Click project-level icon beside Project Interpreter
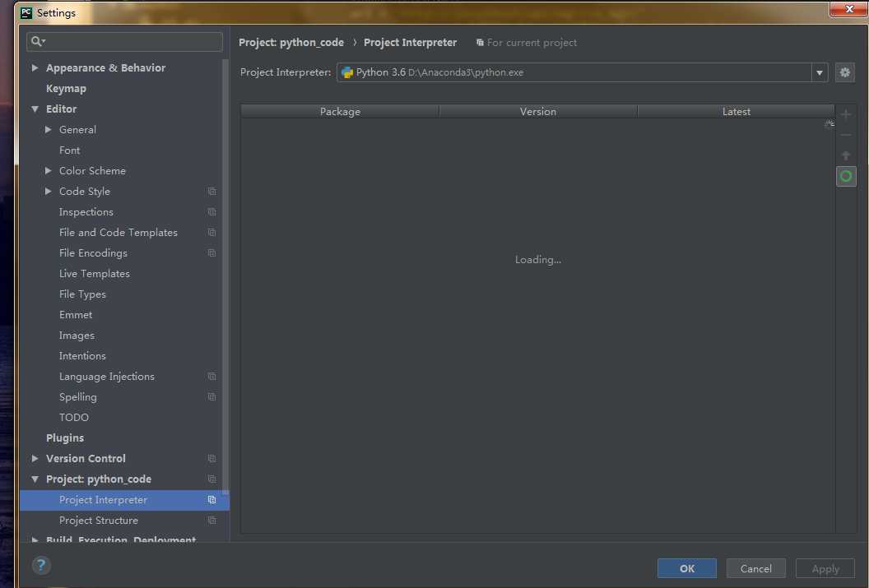869x588 pixels. tap(211, 500)
